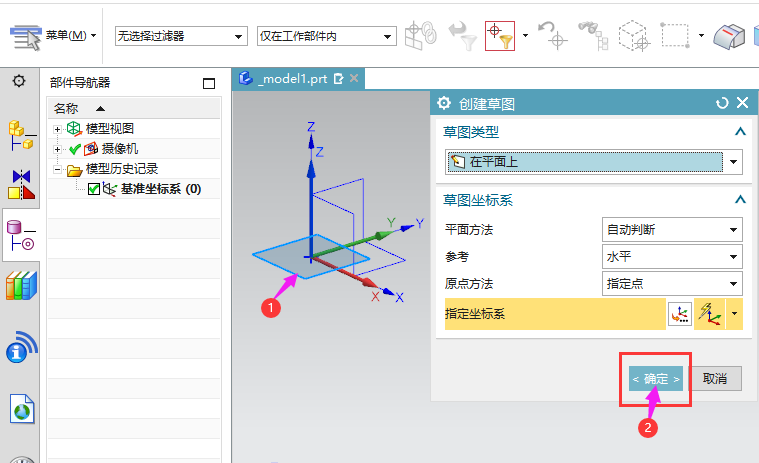Open the 原点方法 指定点 dropdown

tap(672, 284)
